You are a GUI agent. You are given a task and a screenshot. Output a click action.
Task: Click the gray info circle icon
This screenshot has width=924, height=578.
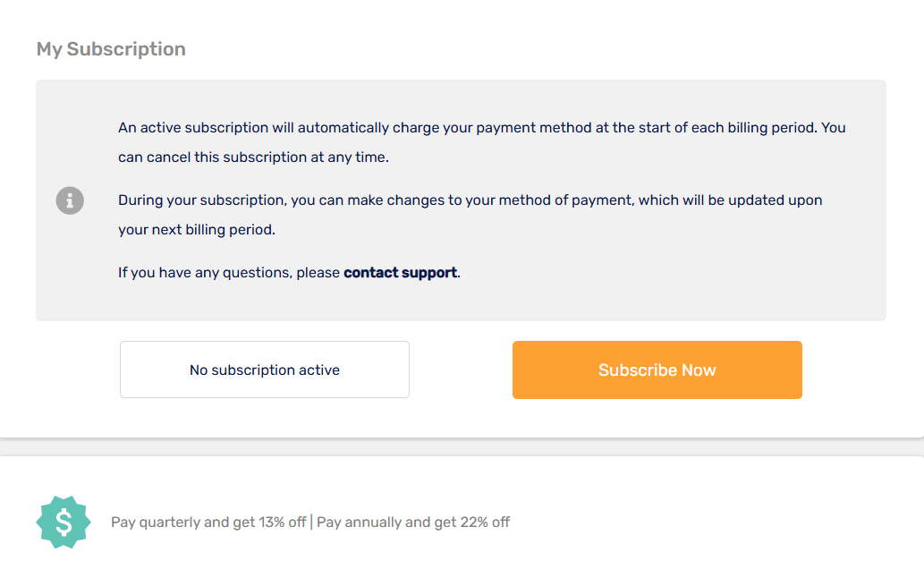(70, 200)
